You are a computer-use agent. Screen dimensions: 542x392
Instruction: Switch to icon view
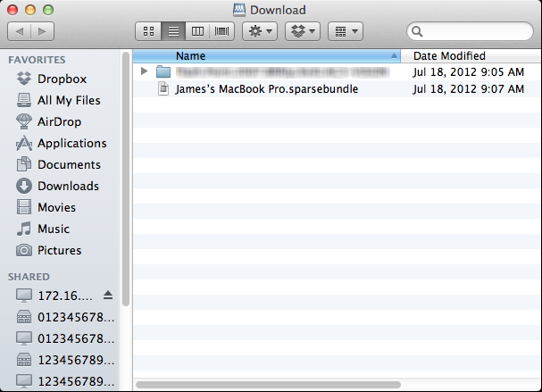(148, 31)
